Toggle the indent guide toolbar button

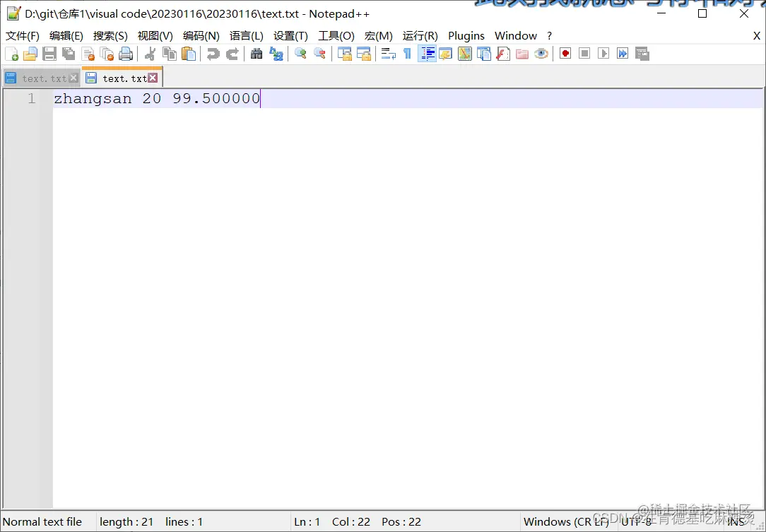tap(427, 54)
